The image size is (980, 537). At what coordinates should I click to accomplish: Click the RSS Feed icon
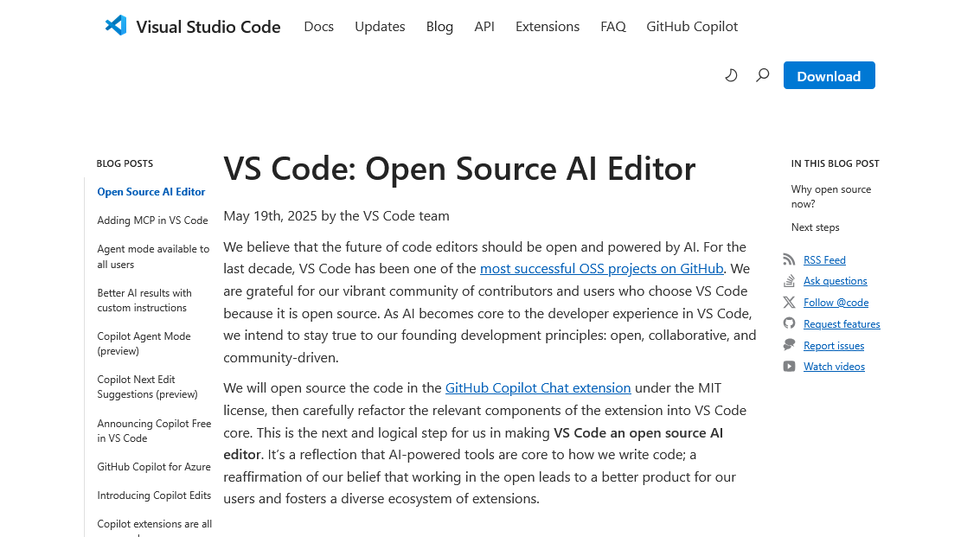pyautogui.click(x=789, y=259)
